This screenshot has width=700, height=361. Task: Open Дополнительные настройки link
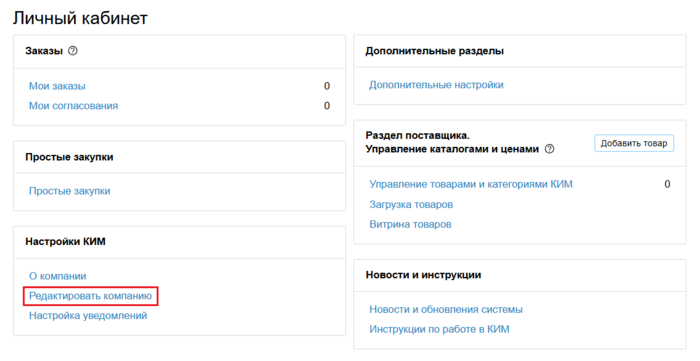436,85
